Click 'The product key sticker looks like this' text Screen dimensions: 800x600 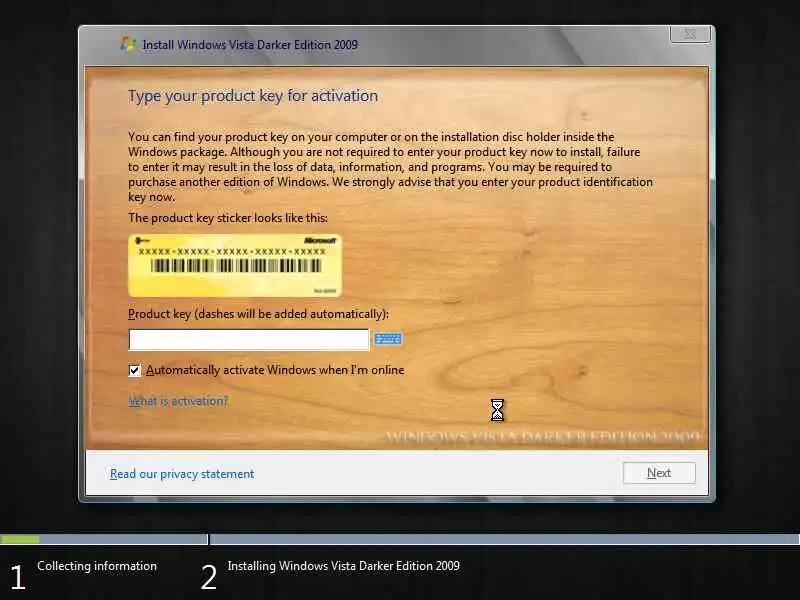[x=228, y=218]
